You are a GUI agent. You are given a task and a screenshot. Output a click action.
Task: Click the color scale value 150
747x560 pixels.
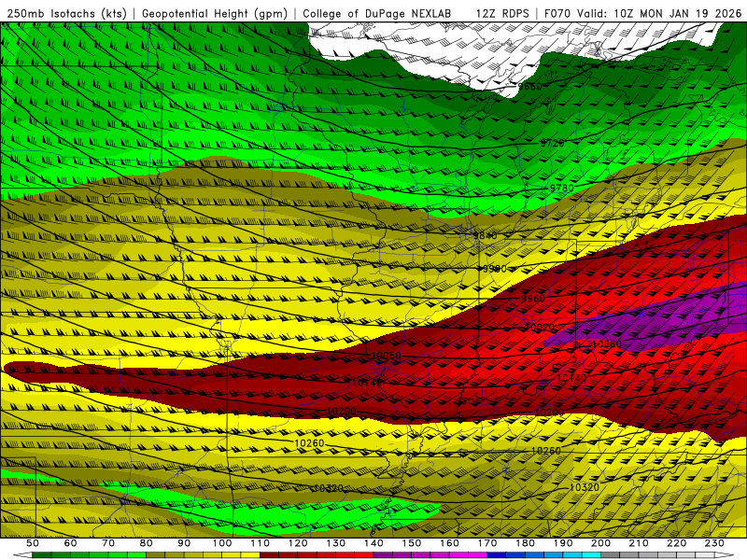412,543
